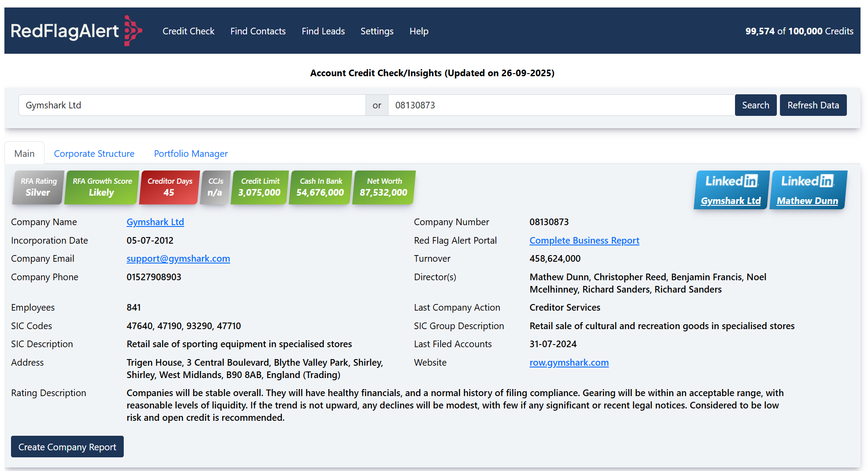Open the Gymshark Ltd company name link
Viewport: 868px width, 471px height.
point(155,222)
